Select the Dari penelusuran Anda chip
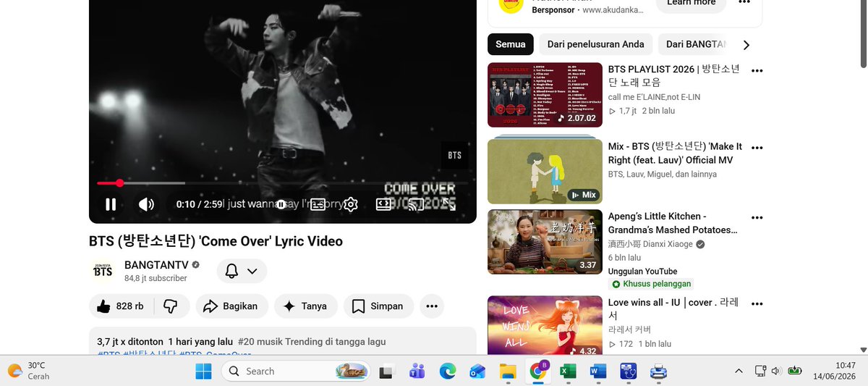Image resolution: width=868 pixels, height=386 pixels. click(x=595, y=44)
